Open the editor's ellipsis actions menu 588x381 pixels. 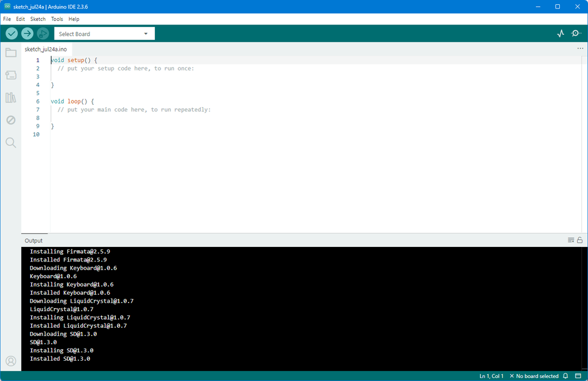pos(580,48)
